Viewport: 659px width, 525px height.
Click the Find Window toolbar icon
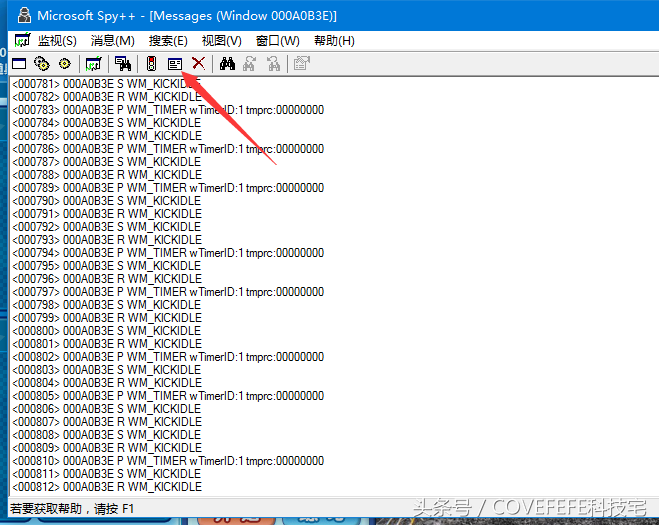(x=123, y=64)
